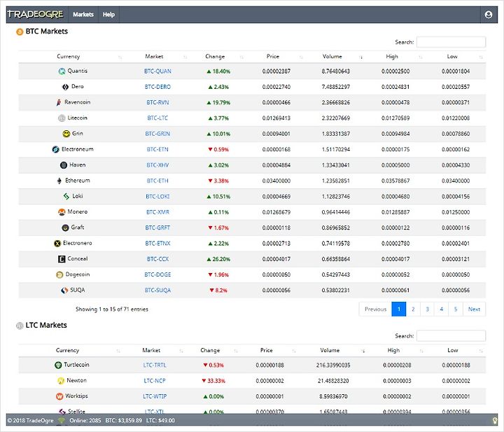This screenshot has height=432, width=504.
Task: Click 'Showing 1 to 15 of 71 entries'
Action: [112, 309]
